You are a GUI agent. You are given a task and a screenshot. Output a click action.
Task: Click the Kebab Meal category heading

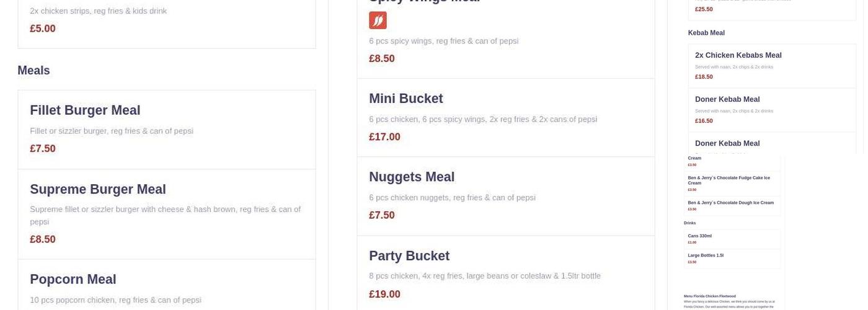click(706, 33)
